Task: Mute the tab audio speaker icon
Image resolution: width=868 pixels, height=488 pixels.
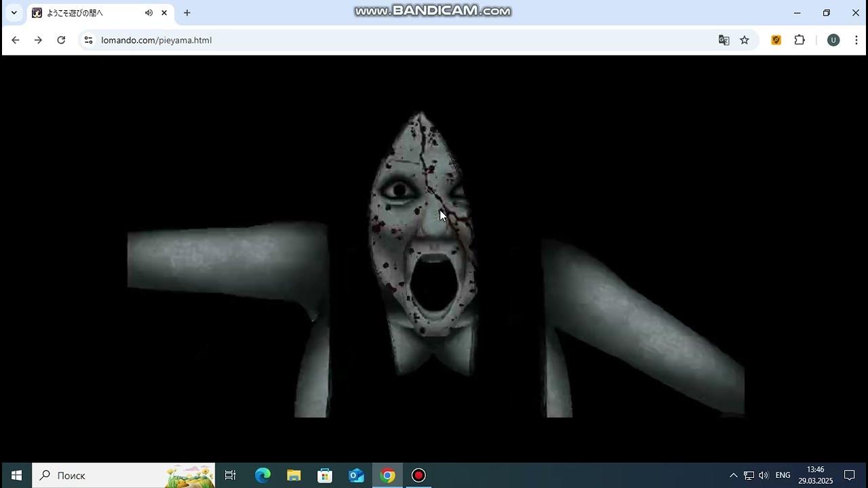Action: 149,13
